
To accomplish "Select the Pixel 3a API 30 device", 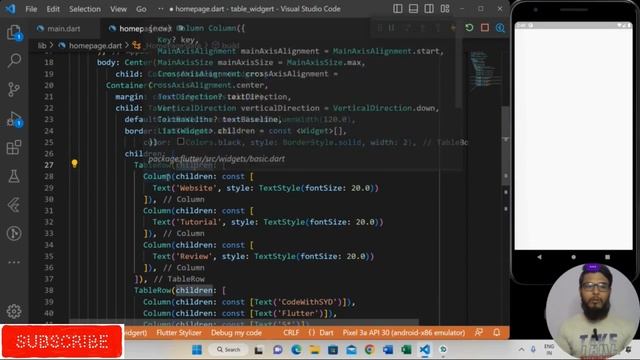I will pos(404,332).
